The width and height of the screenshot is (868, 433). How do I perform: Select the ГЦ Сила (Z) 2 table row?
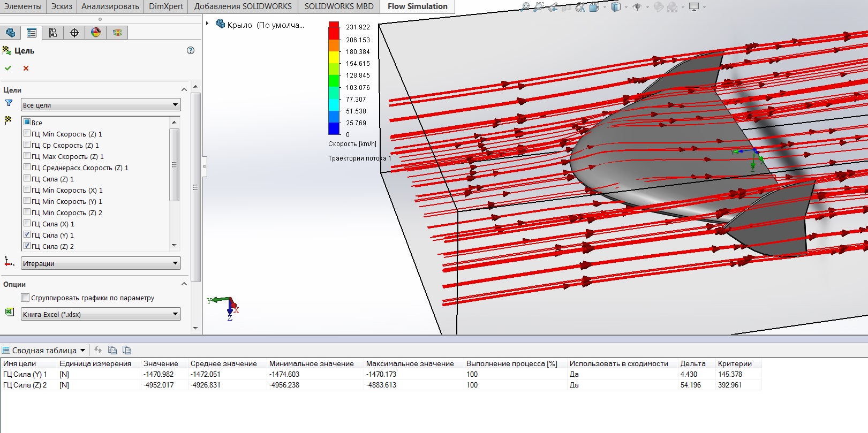(x=25, y=385)
